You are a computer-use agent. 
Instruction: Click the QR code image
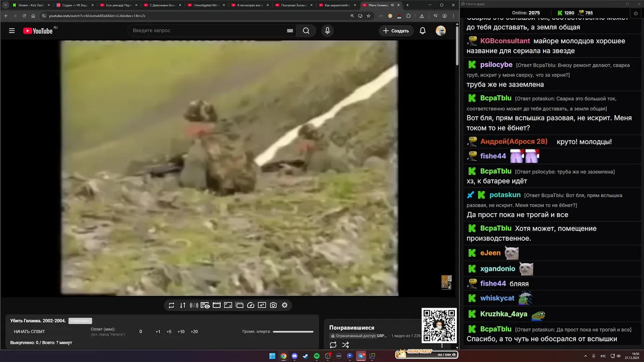pyautogui.click(x=439, y=325)
